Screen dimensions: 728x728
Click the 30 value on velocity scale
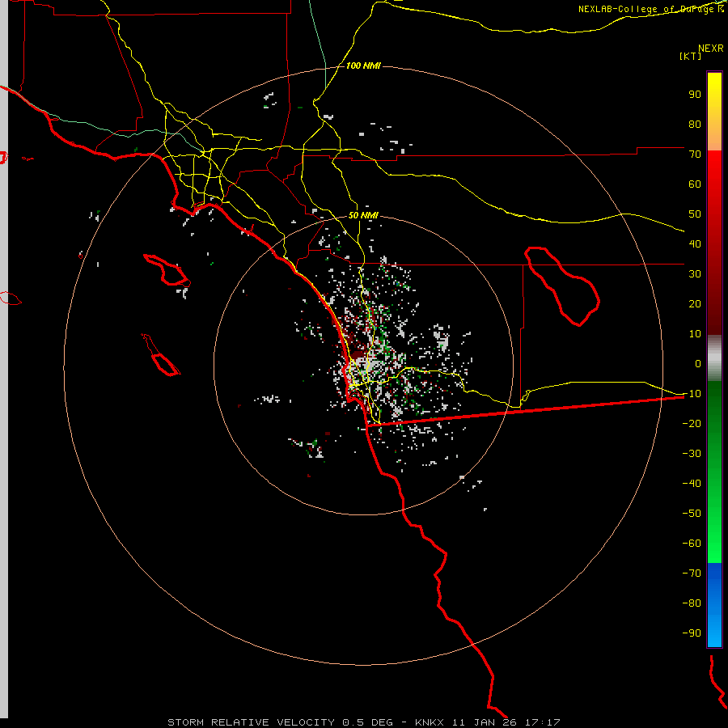[695, 274]
